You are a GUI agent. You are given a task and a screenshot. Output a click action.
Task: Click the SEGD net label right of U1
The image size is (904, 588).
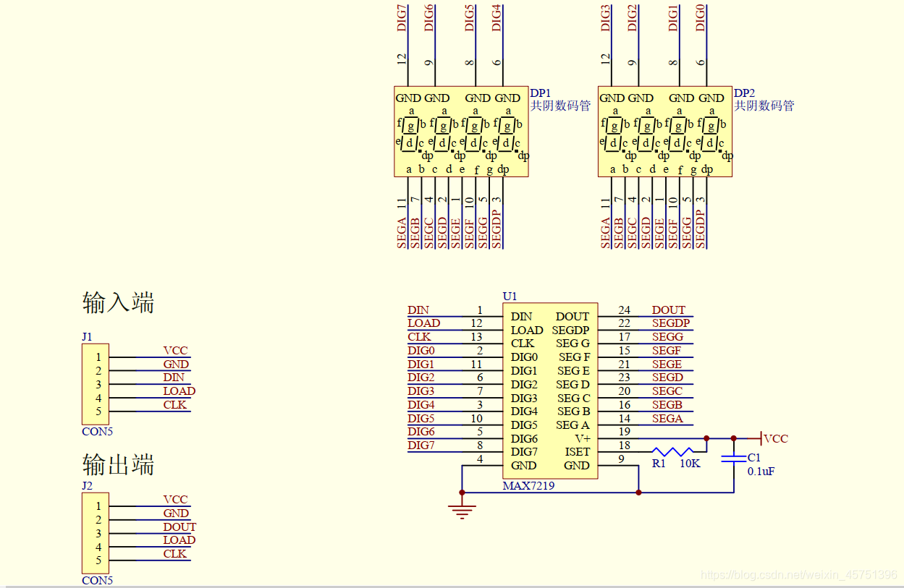pos(667,378)
